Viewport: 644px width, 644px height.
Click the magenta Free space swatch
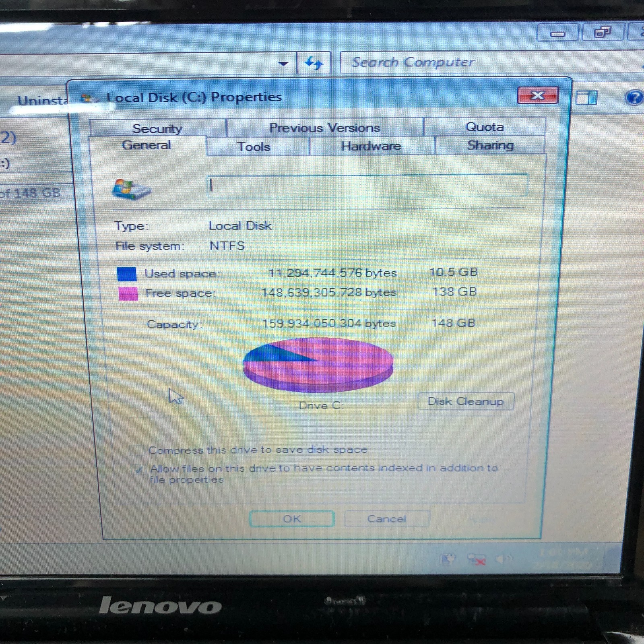click(128, 294)
